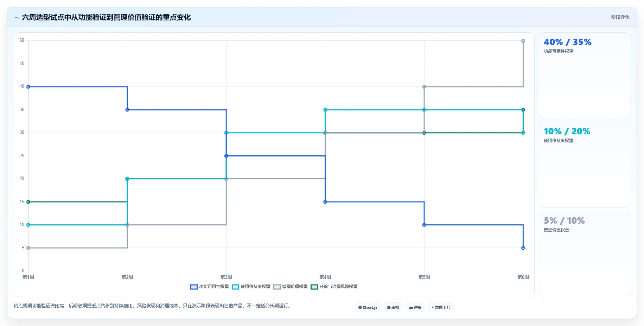The image size is (644, 326).
Task: Open the 10% / 20% 使用依从度权重 card
Action: [x=585, y=165]
